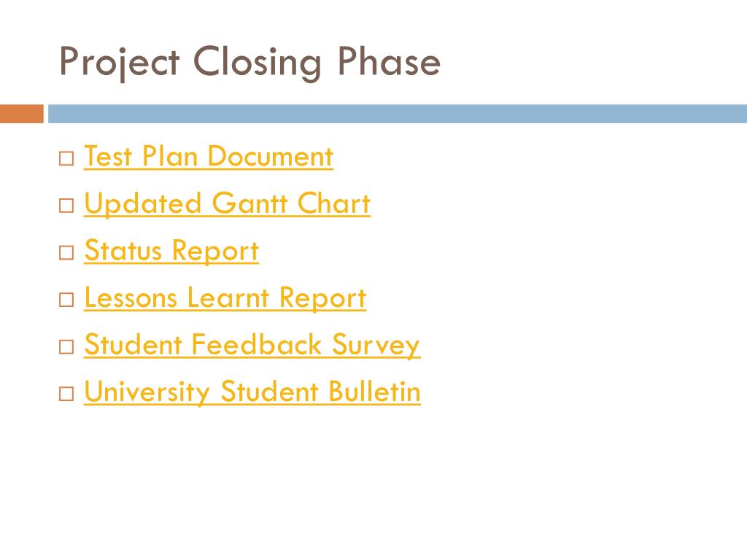
Task: Open the Updated Gantt Chart link
Action: (228, 204)
